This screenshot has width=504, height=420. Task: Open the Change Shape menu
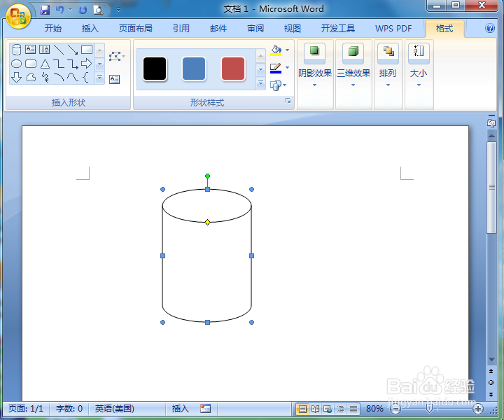(x=279, y=85)
